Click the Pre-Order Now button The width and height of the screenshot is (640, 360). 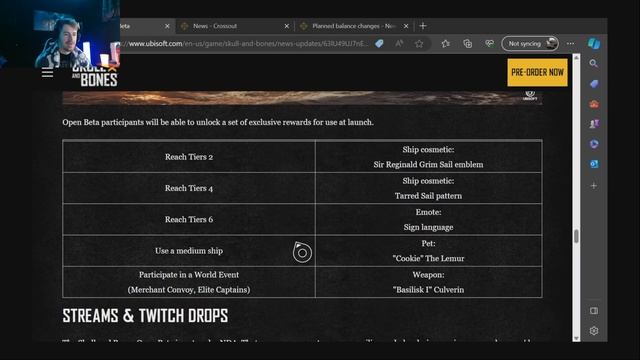(537, 72)
